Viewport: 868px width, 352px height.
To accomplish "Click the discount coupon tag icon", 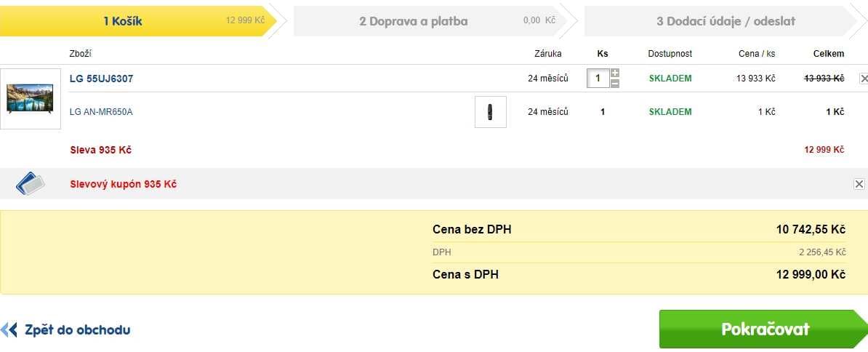I will 31,184.
